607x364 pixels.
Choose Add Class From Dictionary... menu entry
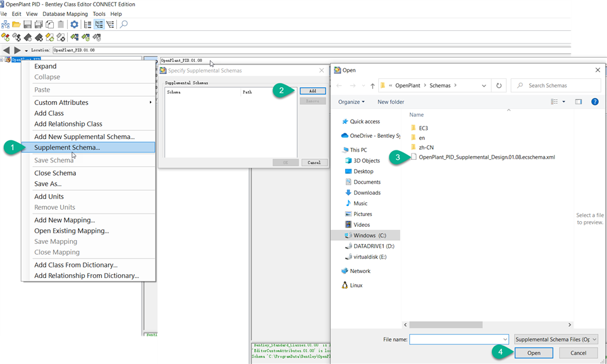[x=76, y=265]
